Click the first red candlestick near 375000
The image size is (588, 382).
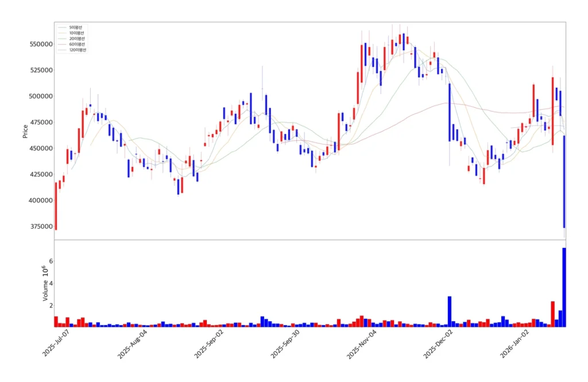coord(56,206)
